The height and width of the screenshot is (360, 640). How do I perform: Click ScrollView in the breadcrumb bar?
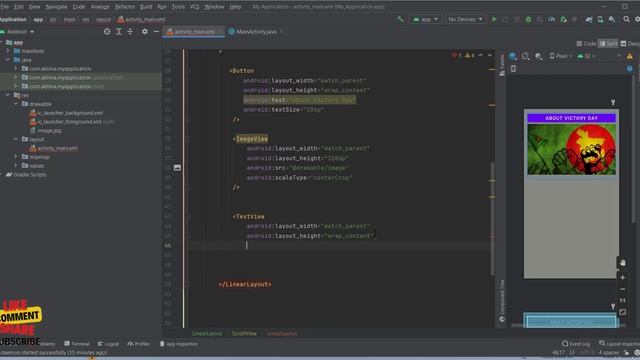click(244, 333)
